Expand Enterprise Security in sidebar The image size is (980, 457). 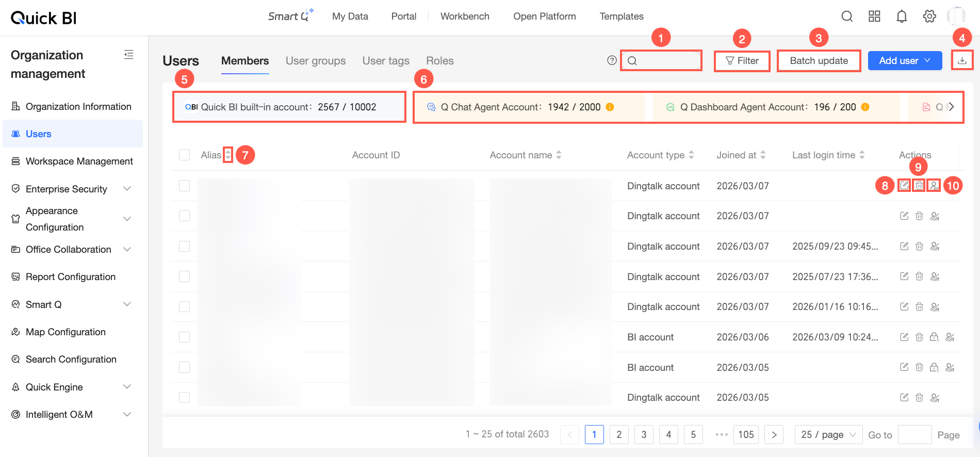72,189
